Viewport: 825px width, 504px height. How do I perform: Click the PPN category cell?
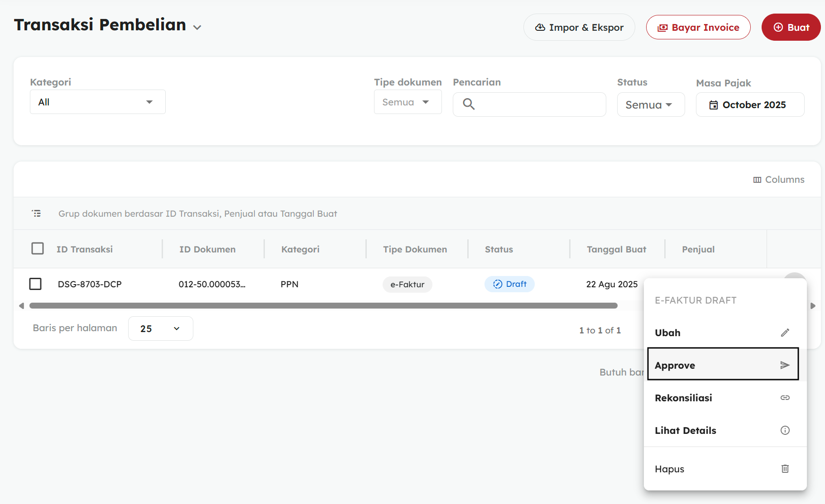(x=289, y=284)
